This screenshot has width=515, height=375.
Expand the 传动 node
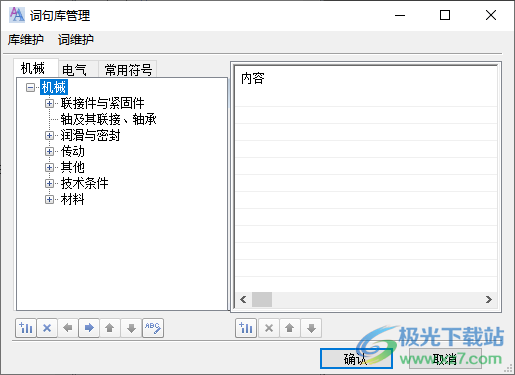(x=49, y=152)
